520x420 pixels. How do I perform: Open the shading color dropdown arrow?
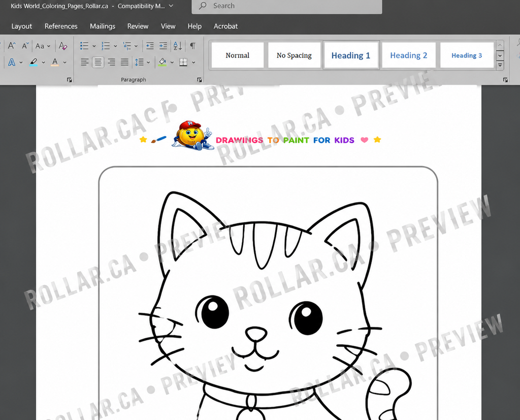pos(172,62)
